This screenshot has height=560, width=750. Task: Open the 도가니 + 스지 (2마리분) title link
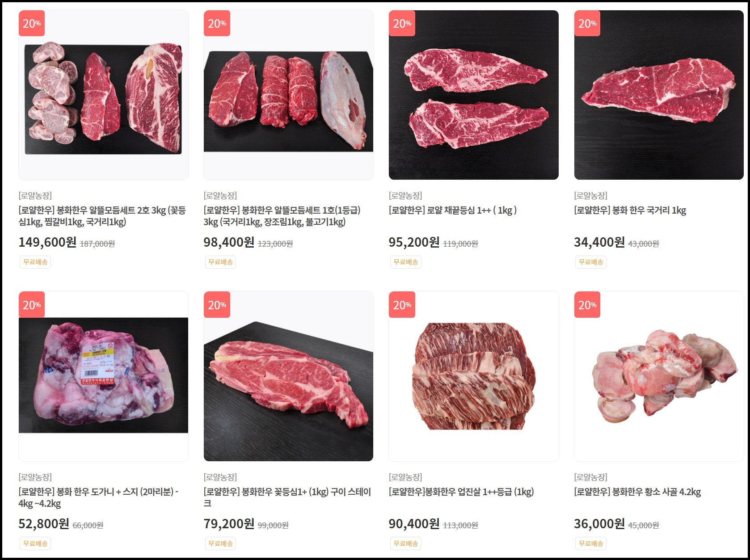(98, 497)
